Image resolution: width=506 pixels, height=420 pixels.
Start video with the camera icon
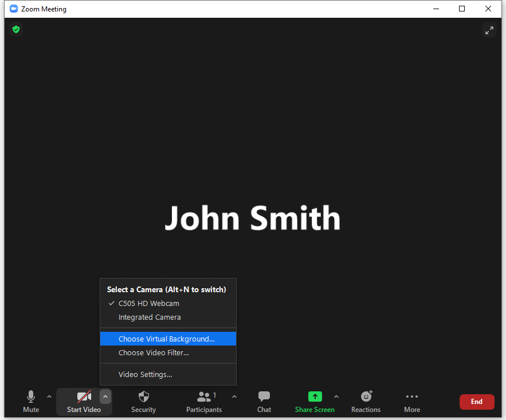tap(84, 402)
